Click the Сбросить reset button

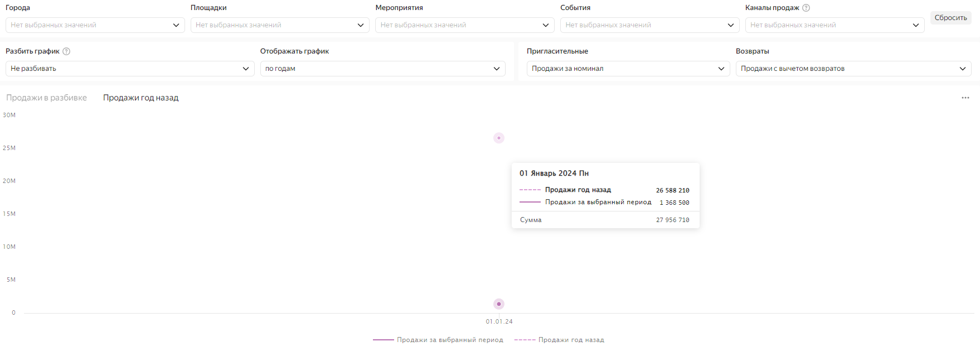[x=950, y=18]
